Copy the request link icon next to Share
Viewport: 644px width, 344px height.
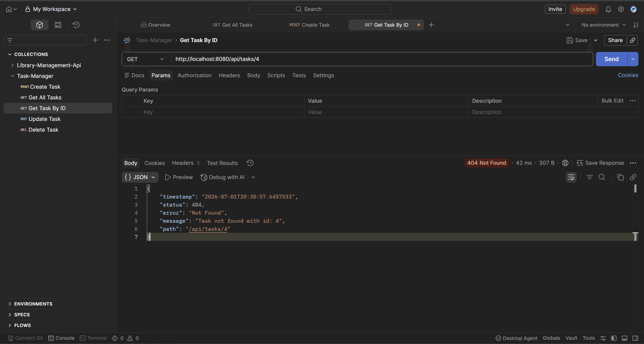633,40
